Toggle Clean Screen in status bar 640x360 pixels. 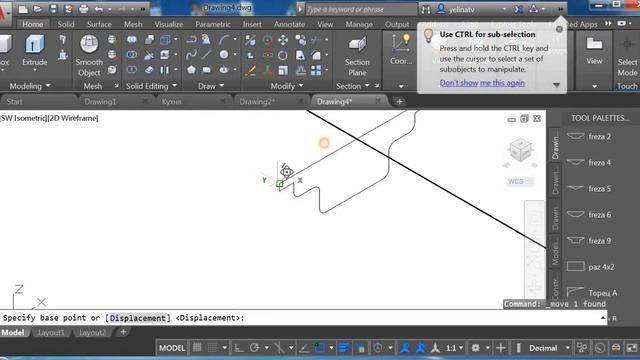pyautogui.click(x=631, y=348)
